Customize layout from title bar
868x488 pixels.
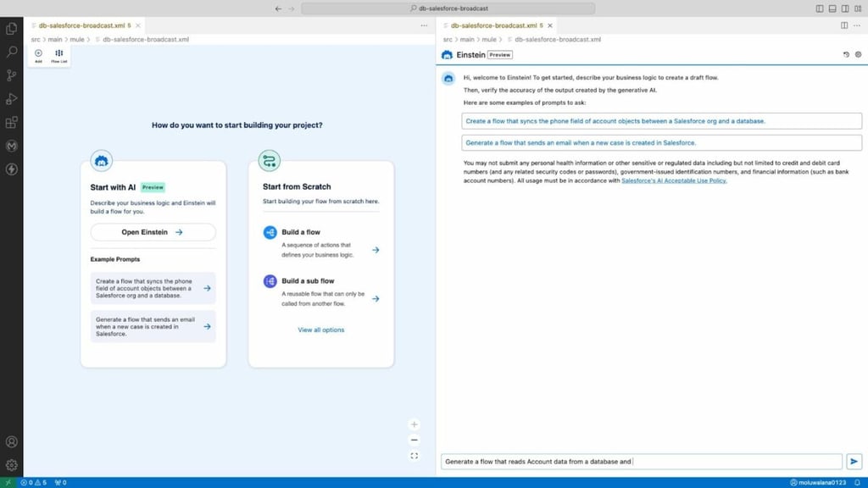(858, 8)
